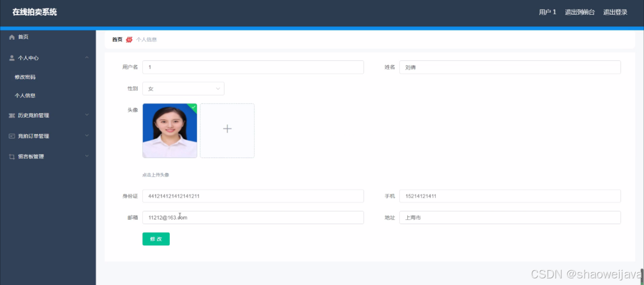The width and height of the screenshot is (644, 285).
Task: Click the 首页 breadcrumb link
Action: pos(117,40)
